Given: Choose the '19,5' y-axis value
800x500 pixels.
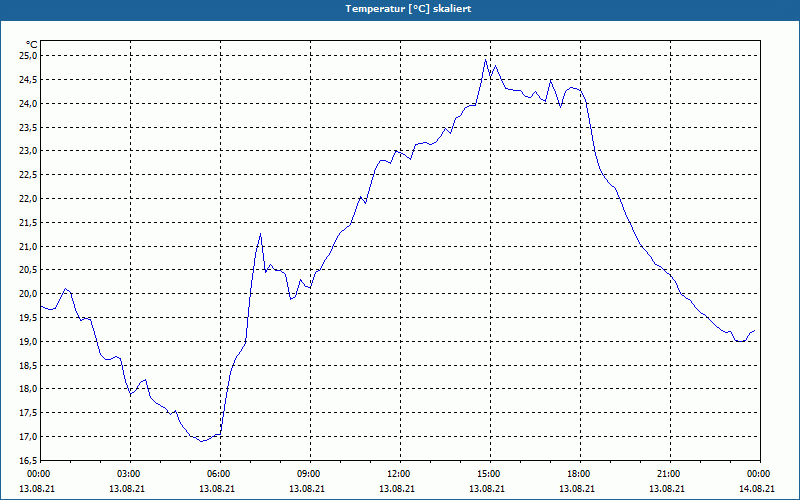Looking at the screenshot, I should 28,318.
